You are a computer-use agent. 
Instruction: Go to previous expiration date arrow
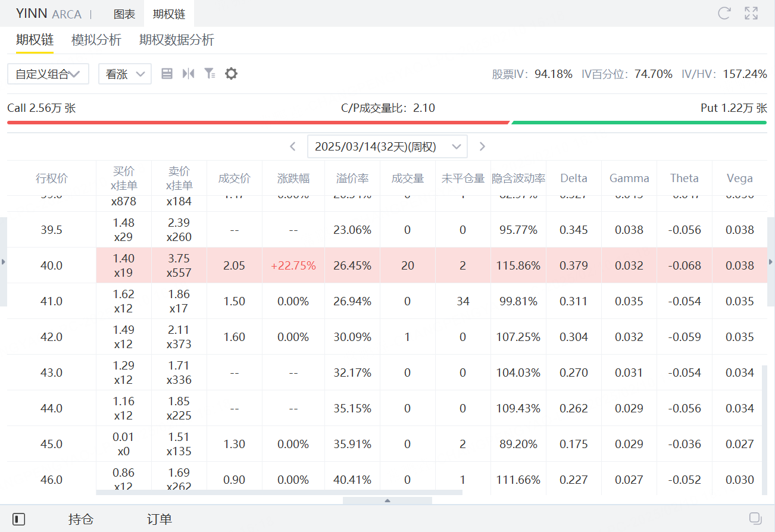coord(293,146)
